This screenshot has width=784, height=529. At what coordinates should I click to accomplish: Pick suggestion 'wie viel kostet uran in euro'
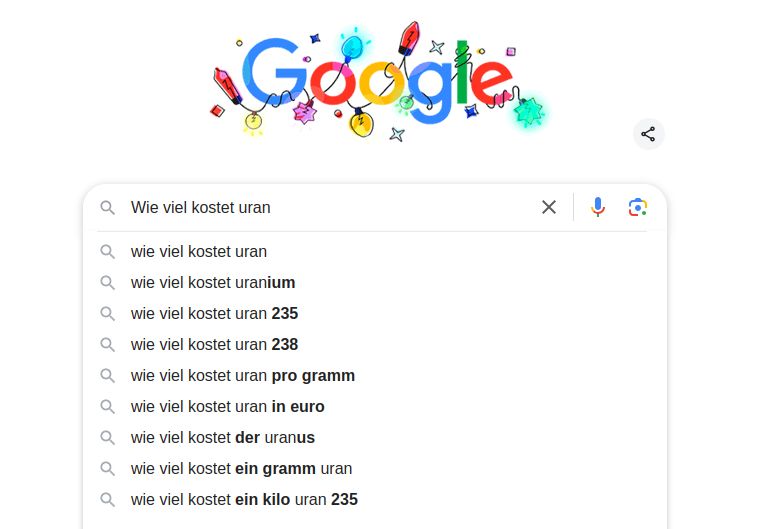(x=227, y=407)
